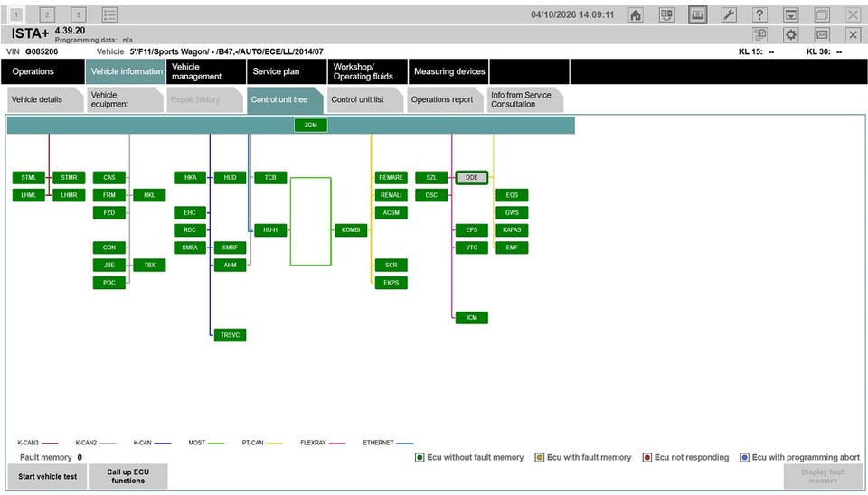Select the TRSVC control unit
Image resolution: width=868 pixels, height=495 pixels.
[x=231, y=335]
